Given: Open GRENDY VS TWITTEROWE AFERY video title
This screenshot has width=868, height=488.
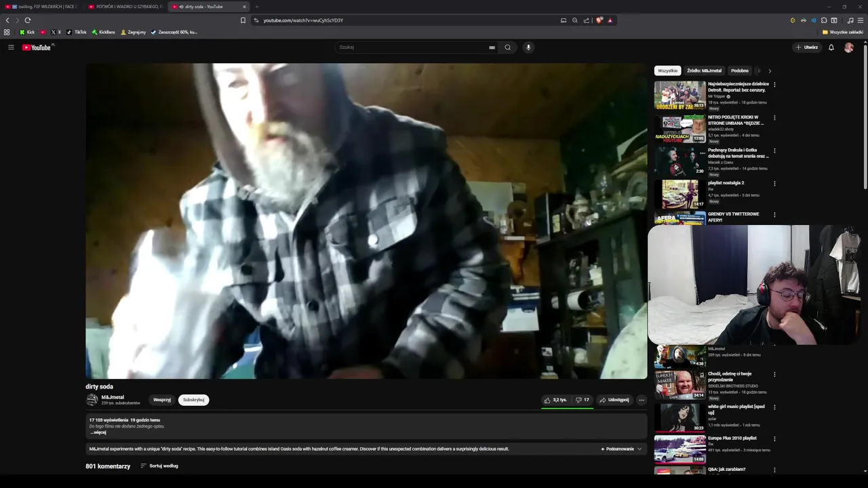Looking at the screenshot, I should click(x=734, y=217).
